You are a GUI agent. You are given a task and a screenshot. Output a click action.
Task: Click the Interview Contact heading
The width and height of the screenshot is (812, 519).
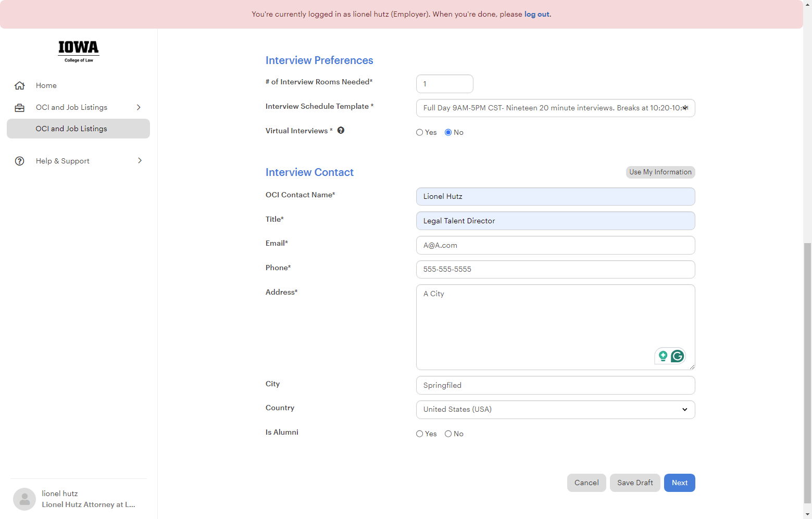point(309,172)
